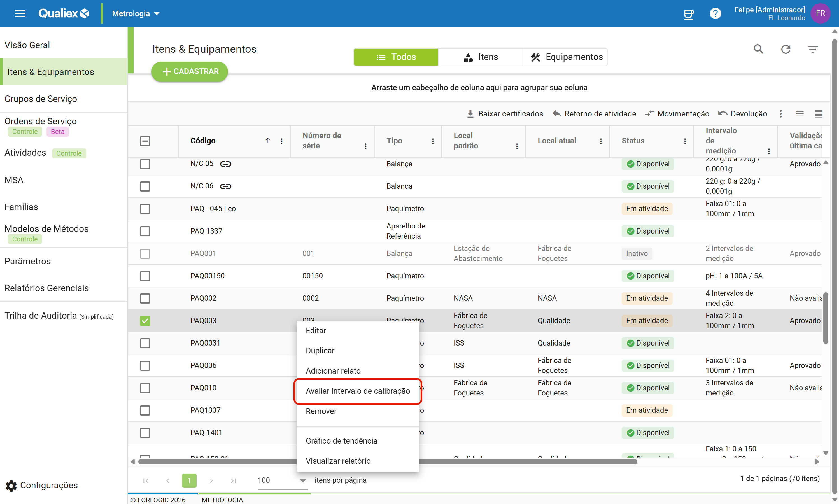Click the toolbar more options dots
The height and width of the screenshot is (504, 839).
pyautogui.click(x=780, y=114)
